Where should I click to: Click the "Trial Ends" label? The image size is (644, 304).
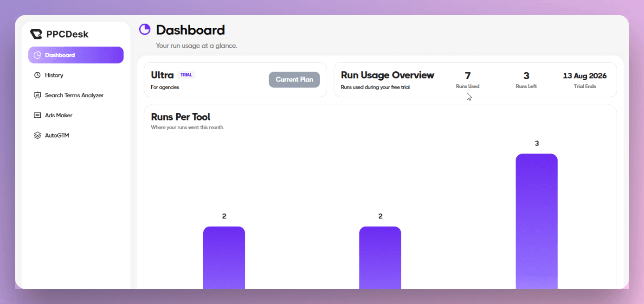(585, 86)
